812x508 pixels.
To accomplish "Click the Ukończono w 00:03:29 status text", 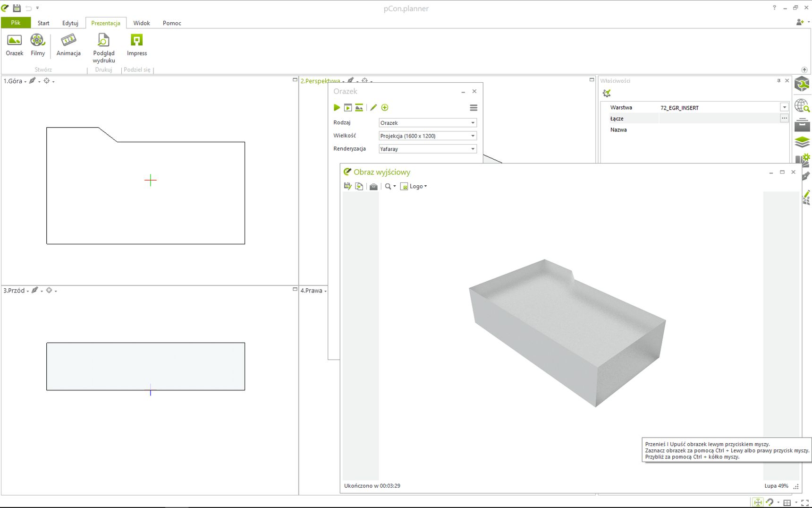I will (x=372, y=486).
